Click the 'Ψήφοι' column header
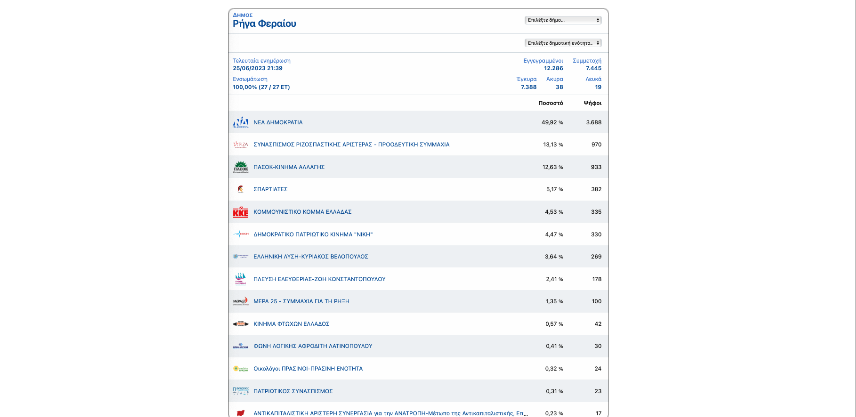The width and height of the screenshot is (856, 417). 592,103
